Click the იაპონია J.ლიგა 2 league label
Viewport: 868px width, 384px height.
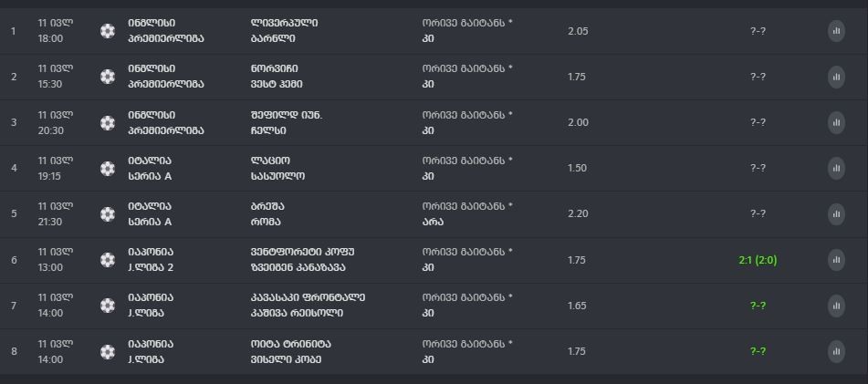point(152,260)
